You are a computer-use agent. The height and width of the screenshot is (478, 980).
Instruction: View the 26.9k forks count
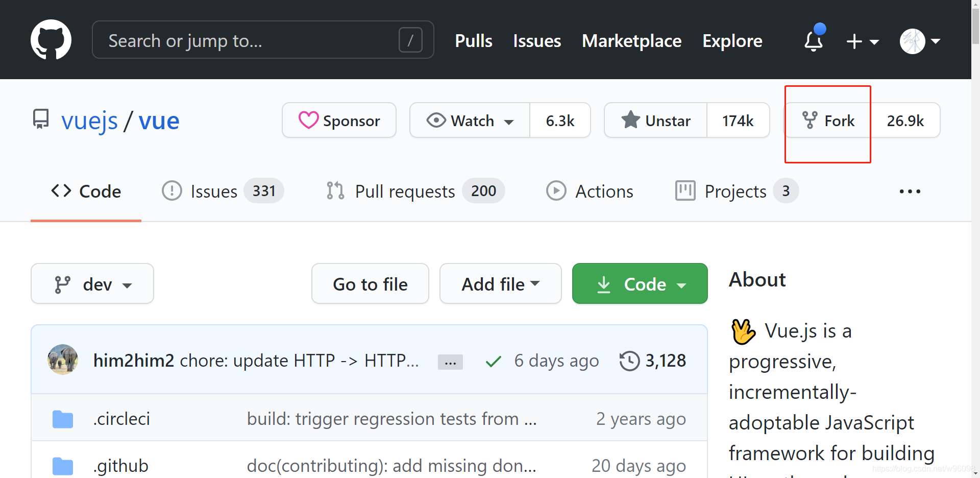click(905, 120)
